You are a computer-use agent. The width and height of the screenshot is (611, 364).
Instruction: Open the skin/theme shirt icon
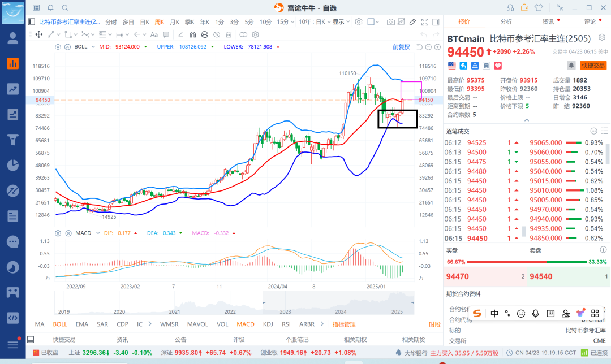[539, 7]
